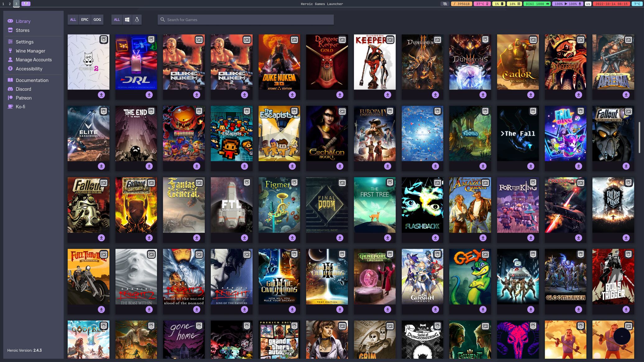Show games from ALL stores

[73, 20]
